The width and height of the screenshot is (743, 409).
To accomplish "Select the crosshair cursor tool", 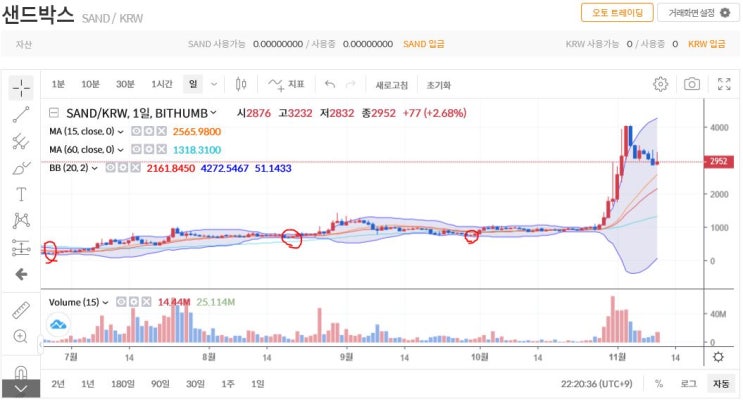I will point(21,88).
